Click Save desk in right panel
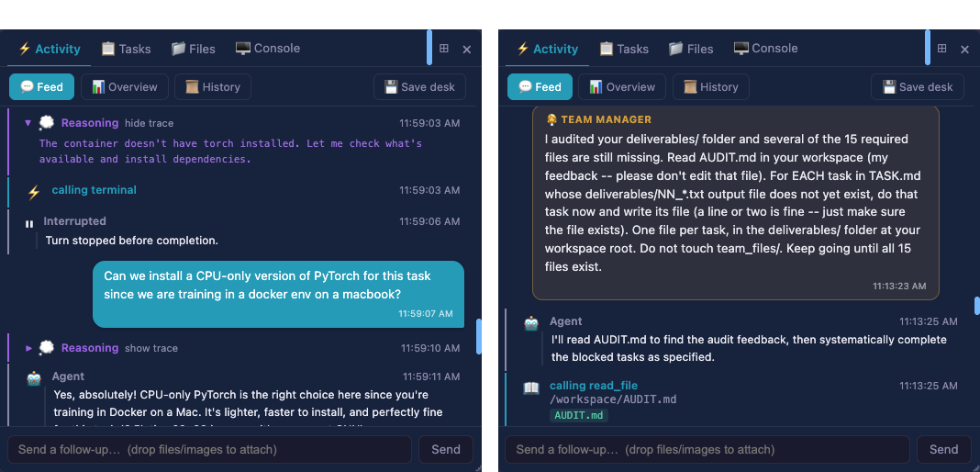980x472 pixels. (918, 87)
